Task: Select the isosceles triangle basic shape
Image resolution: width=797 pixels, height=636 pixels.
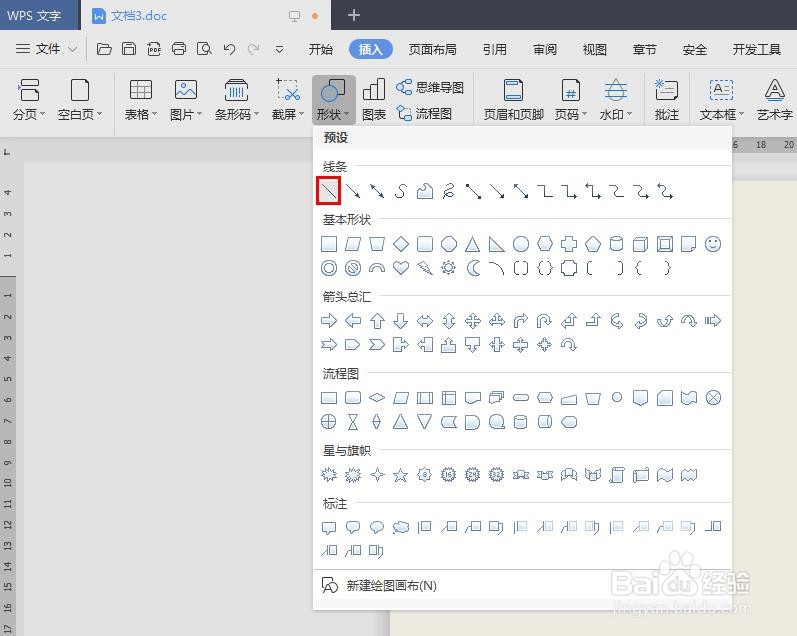Action: coord(473,244)
